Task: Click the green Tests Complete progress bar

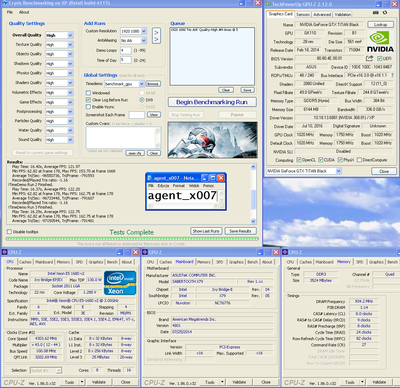Action: coord(132,239)
